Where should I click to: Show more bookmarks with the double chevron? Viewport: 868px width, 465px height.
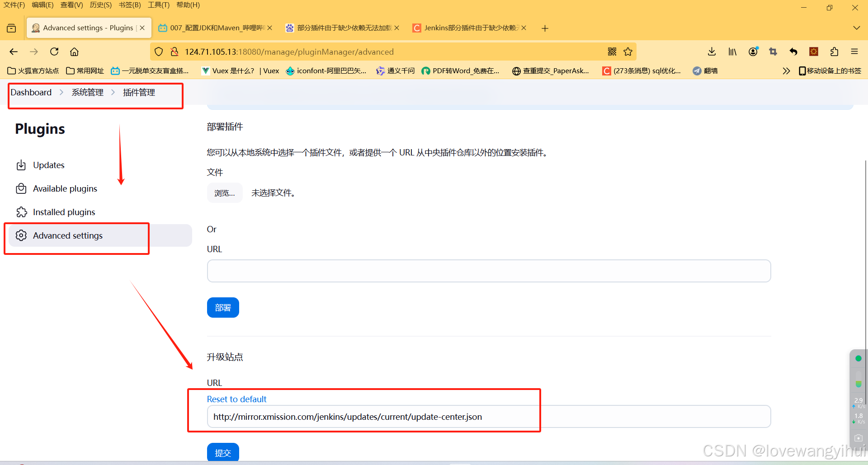(x=786, y=71)
